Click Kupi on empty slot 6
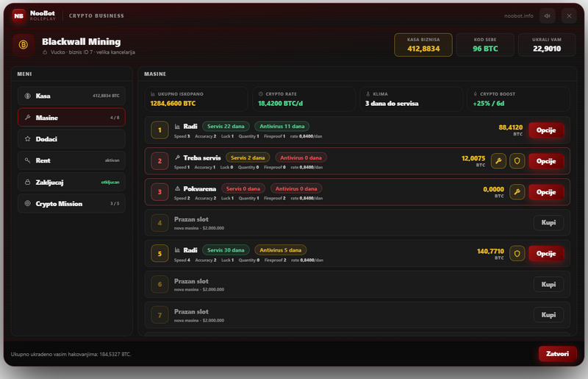The image size is (588, 379). coord(548,284)
